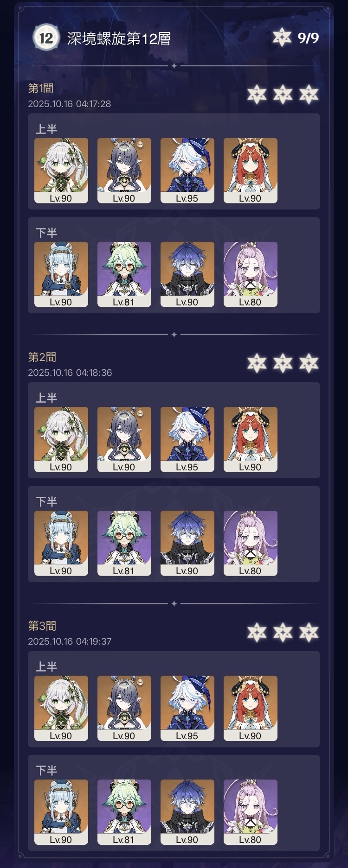Tap pink-haired Lv.80 character in Chamber 3 下半
The width and height of the screenshot is (348, 868).
251,812
